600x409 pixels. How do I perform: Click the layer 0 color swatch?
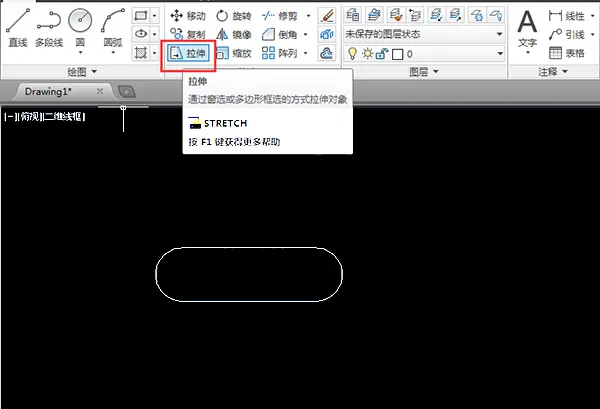[398, 54]
